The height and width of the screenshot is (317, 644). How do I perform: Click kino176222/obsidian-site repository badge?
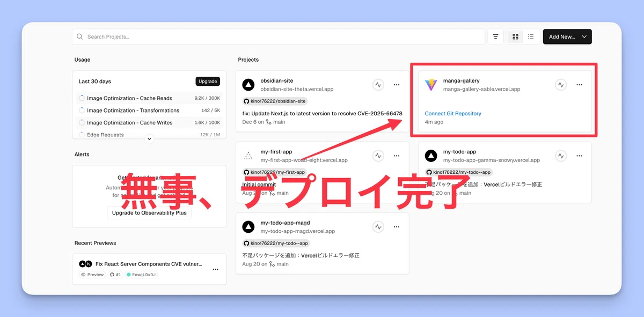275,101
